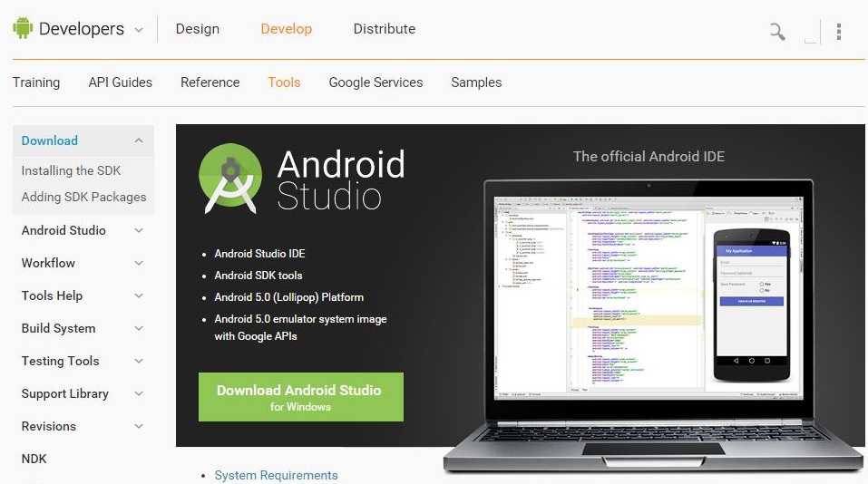The image size is (868, 484).
Task: Open the Build System sidebar item
Action: click(58, 329)
